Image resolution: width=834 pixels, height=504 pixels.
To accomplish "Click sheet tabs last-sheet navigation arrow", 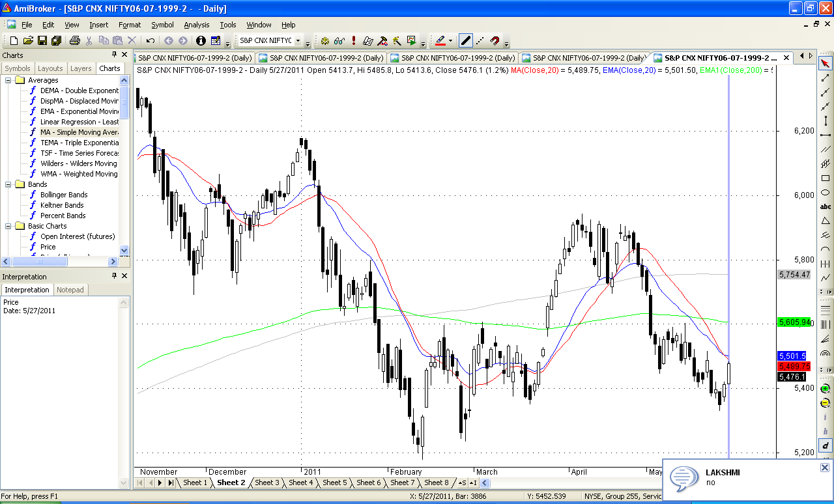I will pyautogui.click(x=171, y=483).
